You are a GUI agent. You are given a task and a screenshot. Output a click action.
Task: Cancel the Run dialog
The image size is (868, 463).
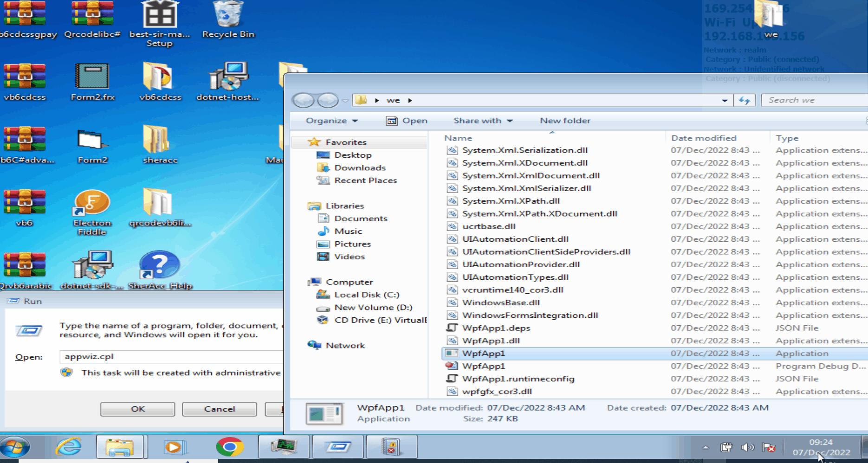[x=219, y=409]
